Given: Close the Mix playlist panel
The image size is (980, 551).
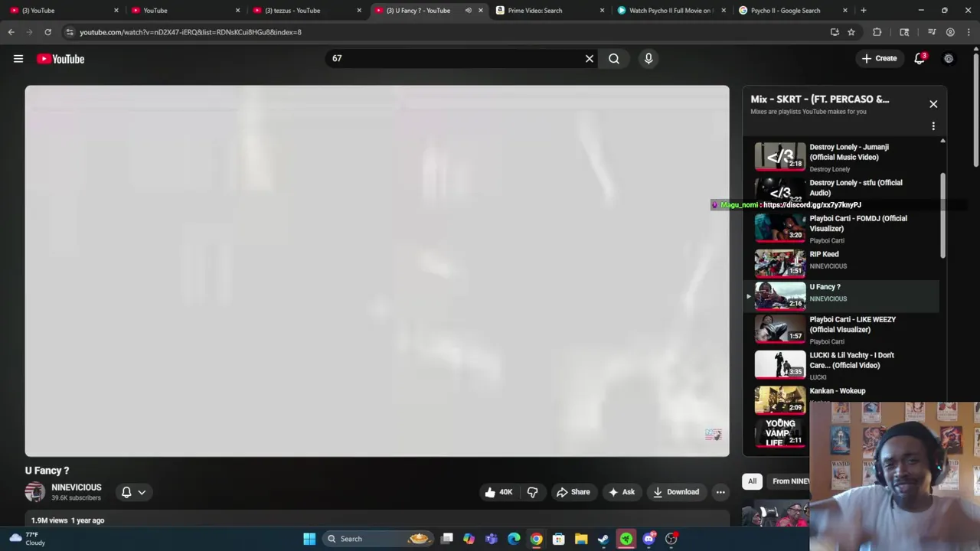Looking at the screenshot, I should 933,104.
